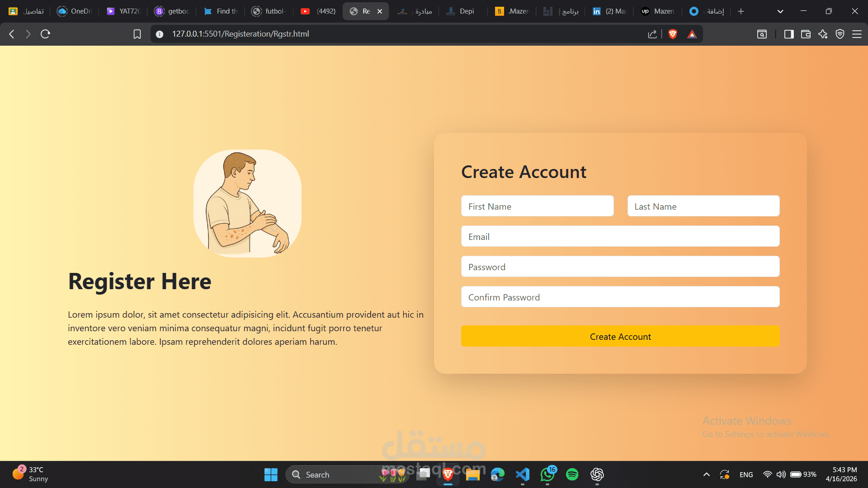The width and height of the screenshot is (868, 488).
Task: Click the forward navigation arrow
Action: click(x=28, y=34)
